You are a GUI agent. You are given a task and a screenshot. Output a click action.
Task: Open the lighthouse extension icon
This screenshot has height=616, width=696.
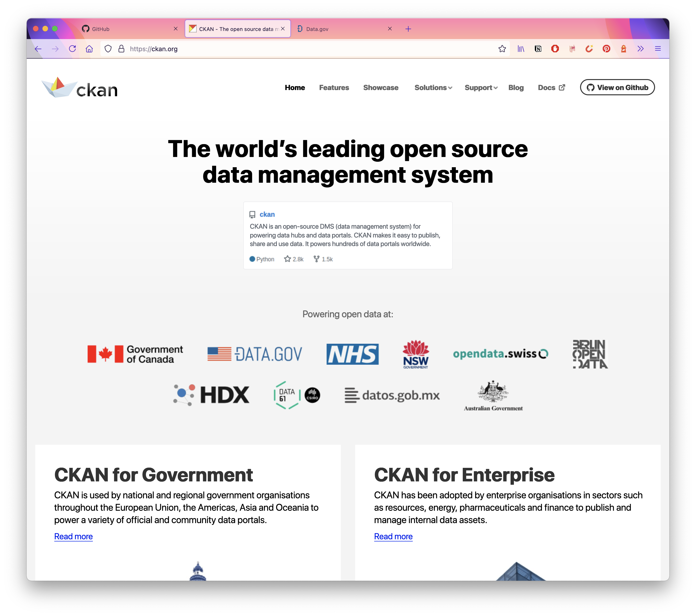click(x=624, y=49)
